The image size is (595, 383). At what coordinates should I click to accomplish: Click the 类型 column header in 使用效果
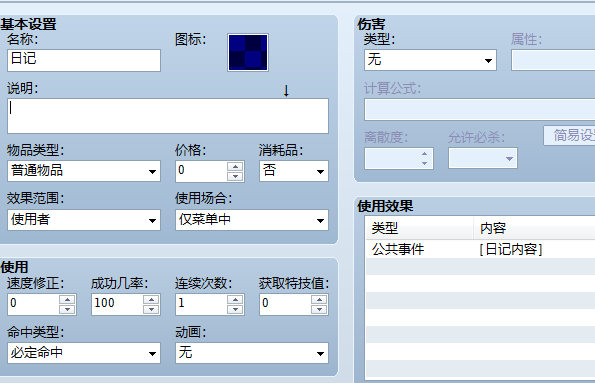420,228
